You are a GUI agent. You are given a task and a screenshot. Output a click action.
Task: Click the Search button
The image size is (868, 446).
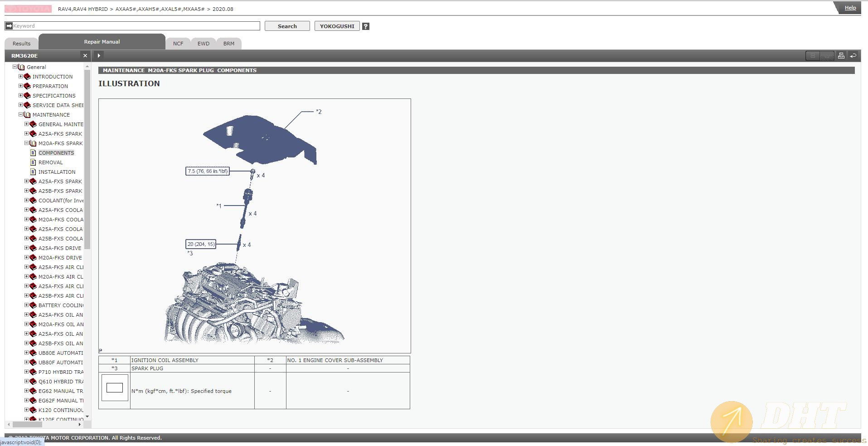coord(287,26)
